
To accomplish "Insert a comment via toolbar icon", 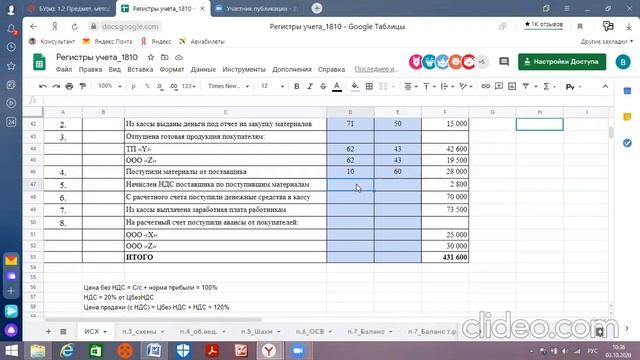I will click(x=499, y=86).
